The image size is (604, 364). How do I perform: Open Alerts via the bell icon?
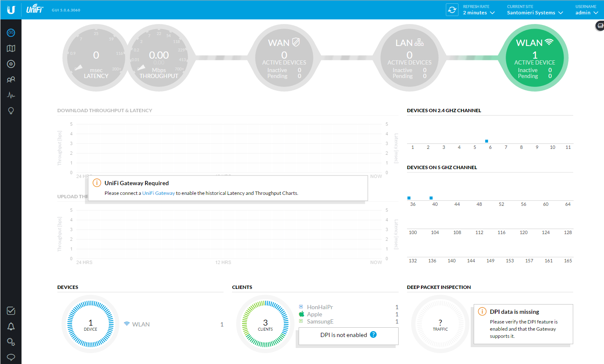coord(11,326)
